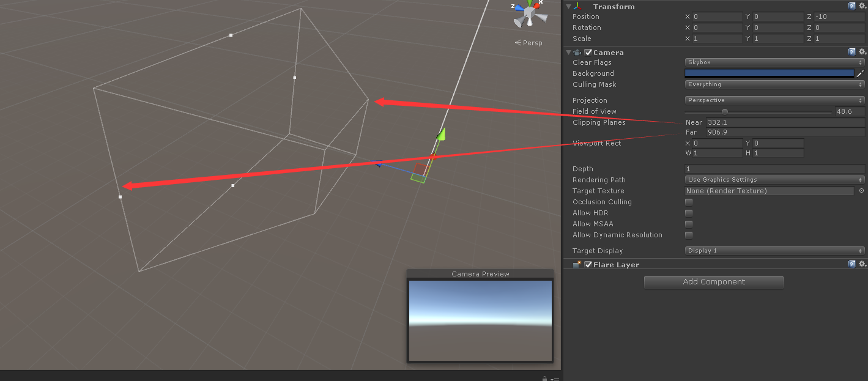This screenshot has width=868, height=381.
Task: Click the Transform component icon in header
Action: pos(578,6)
